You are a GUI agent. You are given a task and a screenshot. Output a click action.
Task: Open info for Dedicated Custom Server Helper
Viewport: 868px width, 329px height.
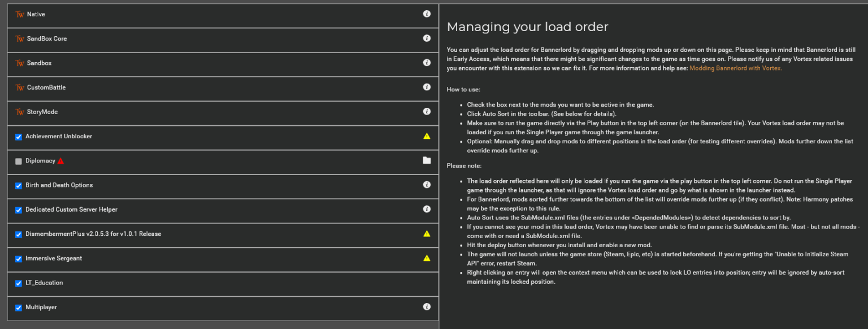[x=427, y=209]
